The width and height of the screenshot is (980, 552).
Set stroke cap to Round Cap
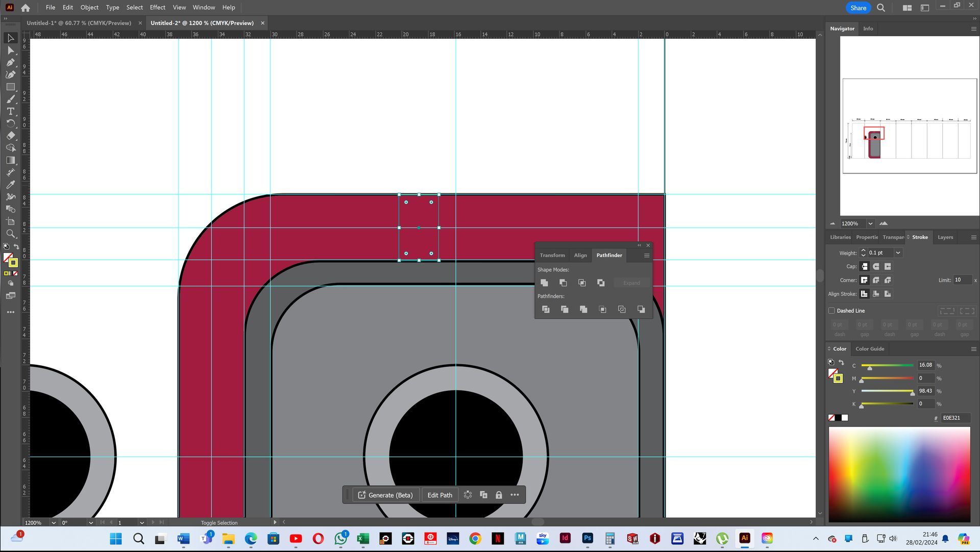[x=876, y=266]
